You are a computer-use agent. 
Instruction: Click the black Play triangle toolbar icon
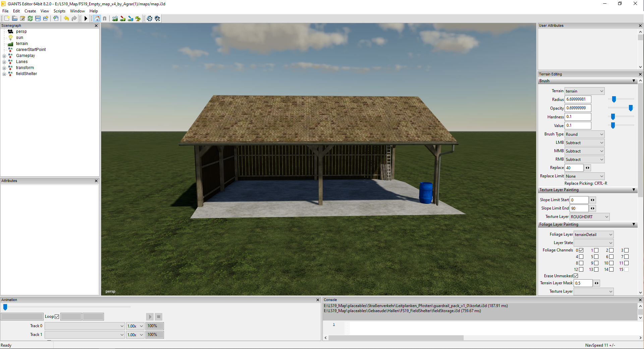click(x=86, y=18)
